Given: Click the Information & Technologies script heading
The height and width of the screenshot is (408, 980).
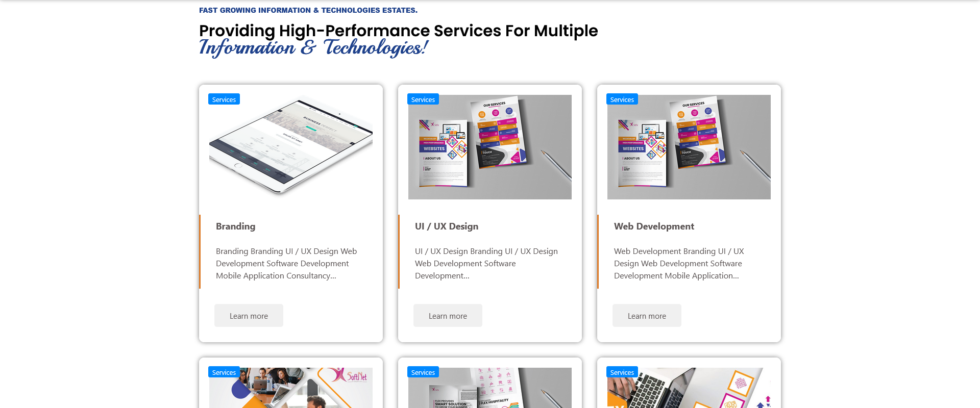Looking at the screenshot, I should pyautogui.click(x=313, y=47).
